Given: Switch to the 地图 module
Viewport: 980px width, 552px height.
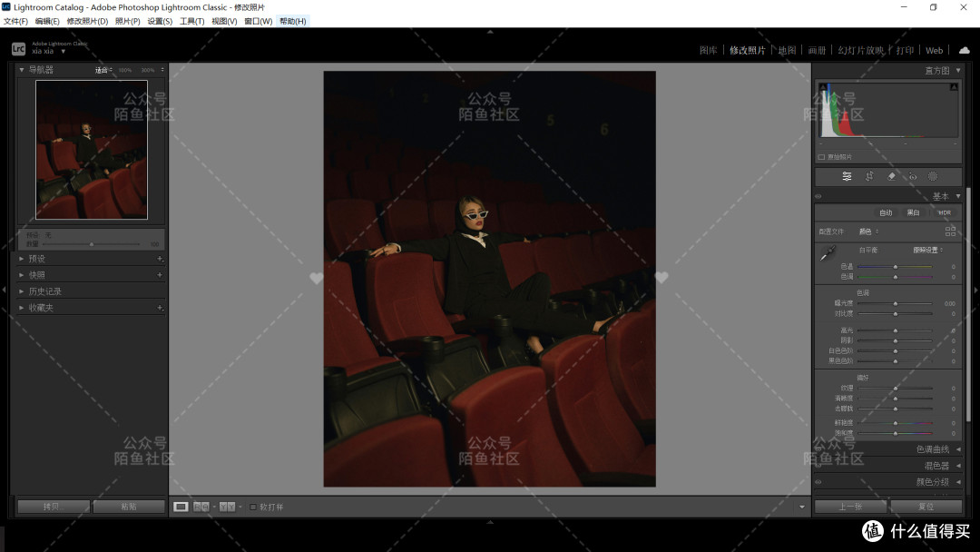Looking at the screenshot, I should click(x=787, y=50).
